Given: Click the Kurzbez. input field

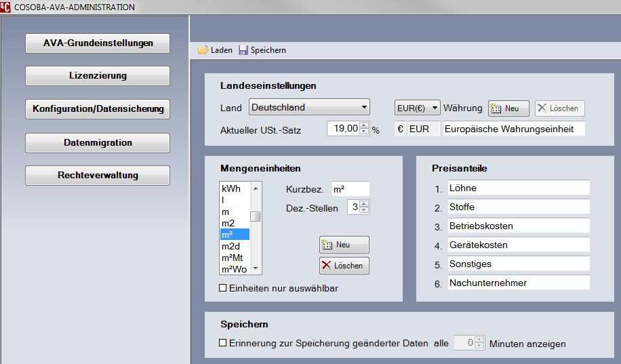Looking at the screenshot, I should click(x=350, y=189).
